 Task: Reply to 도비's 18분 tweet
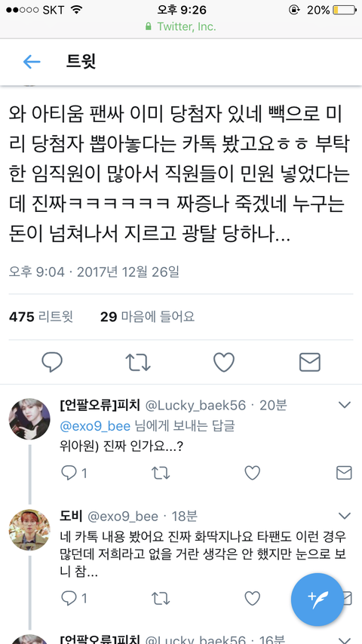click(69, 599)
